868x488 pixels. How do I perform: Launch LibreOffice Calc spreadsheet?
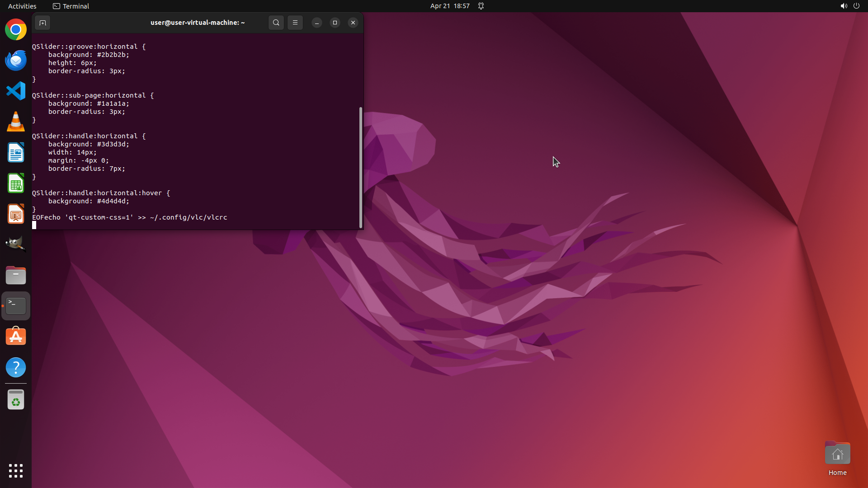point(16,183)
